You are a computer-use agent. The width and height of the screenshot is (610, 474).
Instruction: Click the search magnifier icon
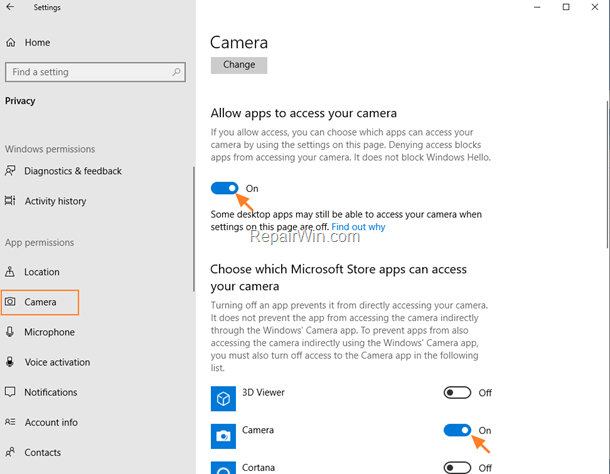(176, 72)
